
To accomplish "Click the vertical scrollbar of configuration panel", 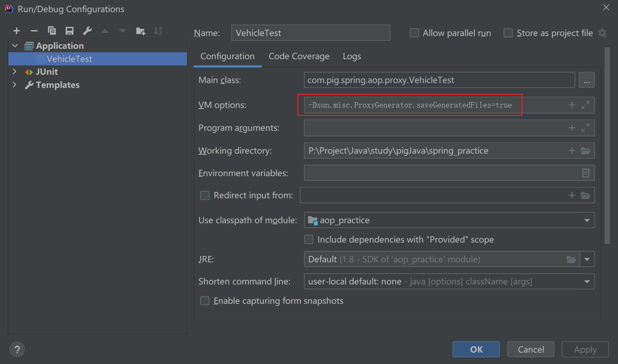I will click(x=607, y=145).
